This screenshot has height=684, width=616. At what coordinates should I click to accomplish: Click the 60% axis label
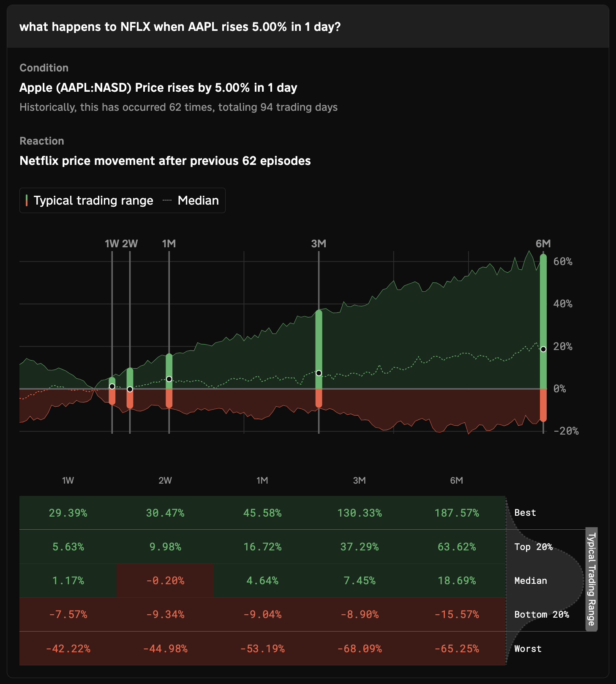563,262
